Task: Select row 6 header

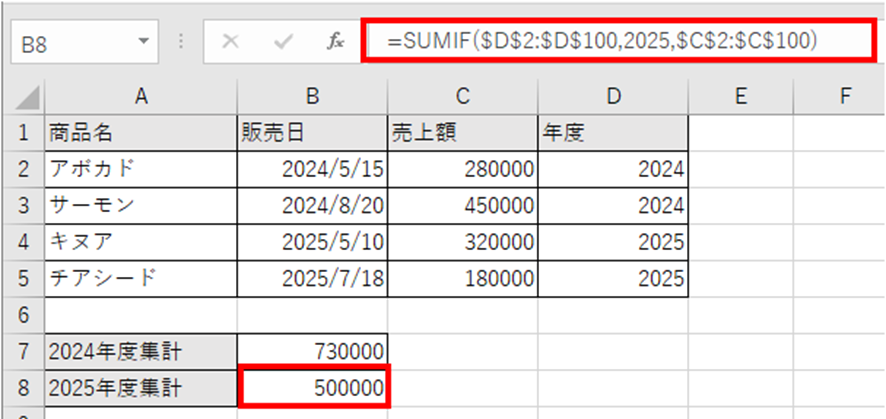Action: [x=22, y=313]
